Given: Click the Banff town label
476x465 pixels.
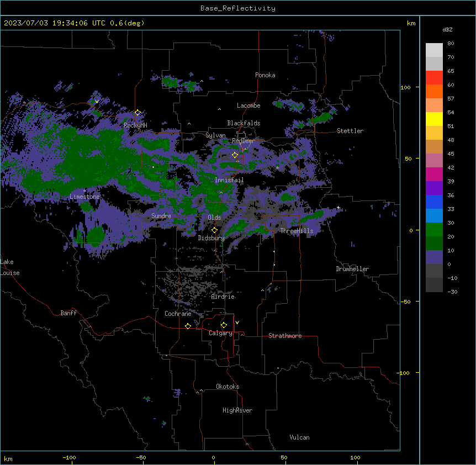Looking at the screenshot, I should click(68, 313).
